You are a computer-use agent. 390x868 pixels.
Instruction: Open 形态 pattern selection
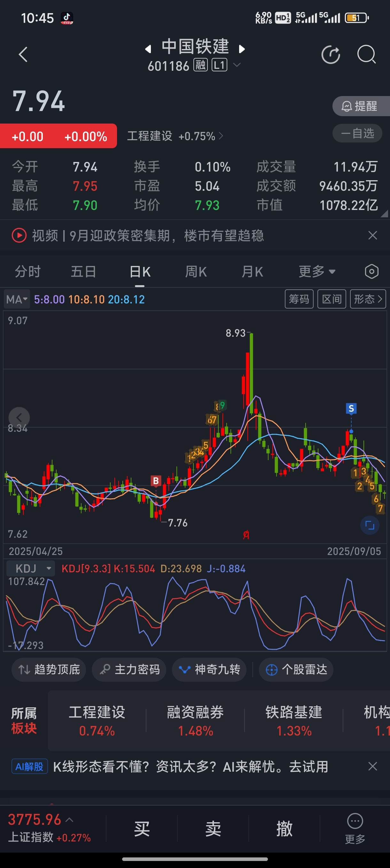click(368, 299)
